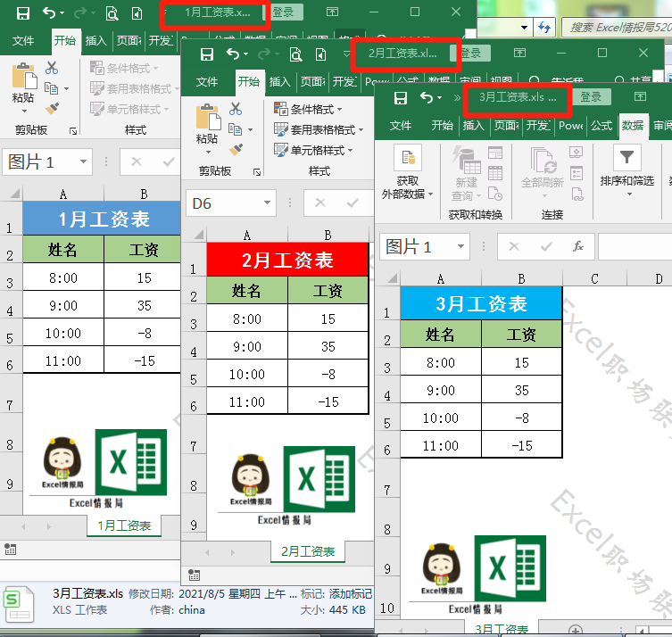Viewport: 672px width, 637px height.
Task: Open 文件 tab in 1月工资表 window
Action: tap(22, 41)
